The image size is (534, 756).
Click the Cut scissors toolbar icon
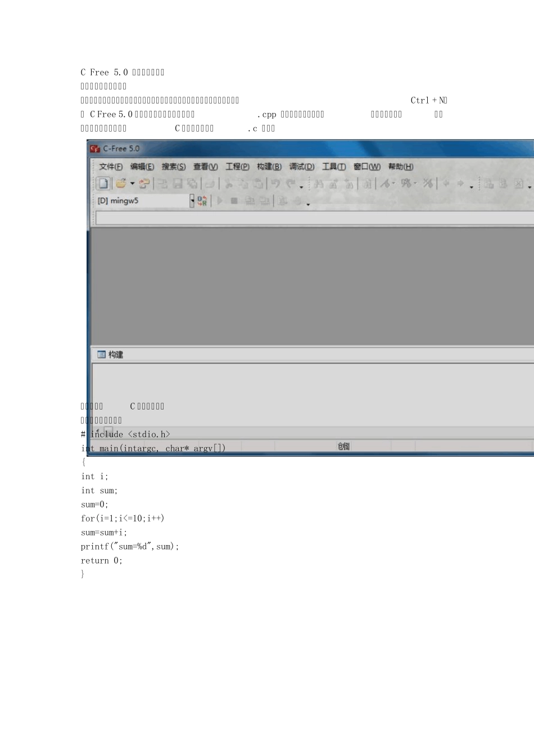pos(229,183)
